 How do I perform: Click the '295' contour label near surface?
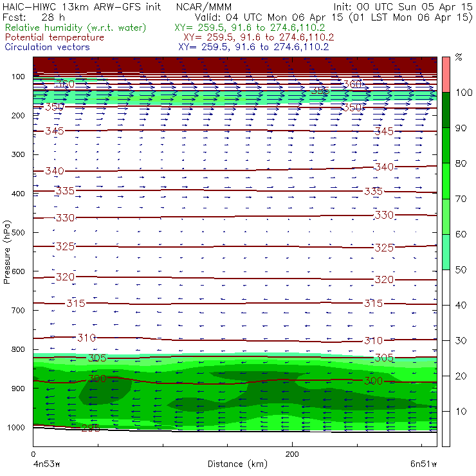tap(91, 428)
